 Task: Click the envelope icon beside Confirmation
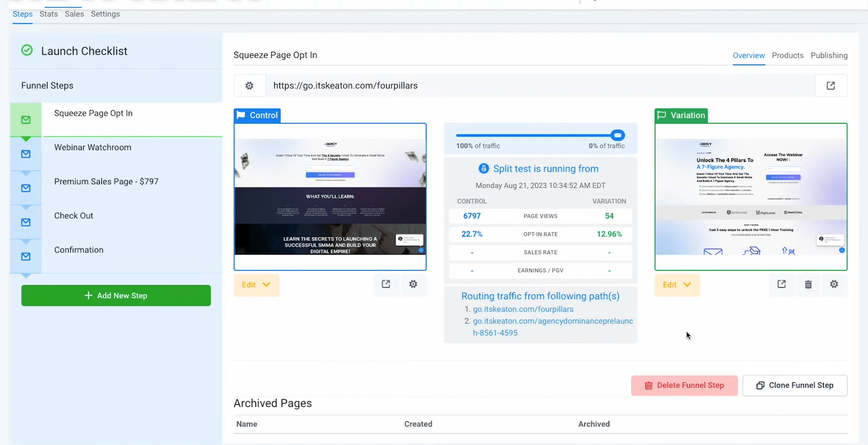tap(26, 257)
